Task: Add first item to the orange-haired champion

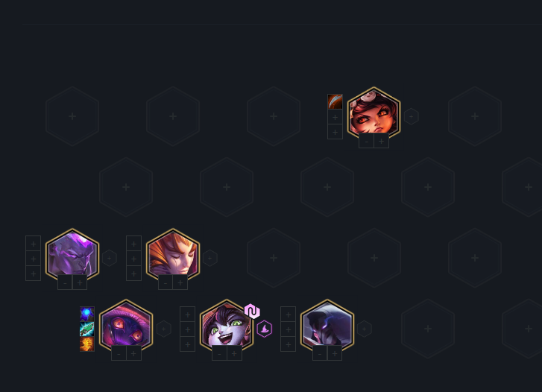Action: 133,244
